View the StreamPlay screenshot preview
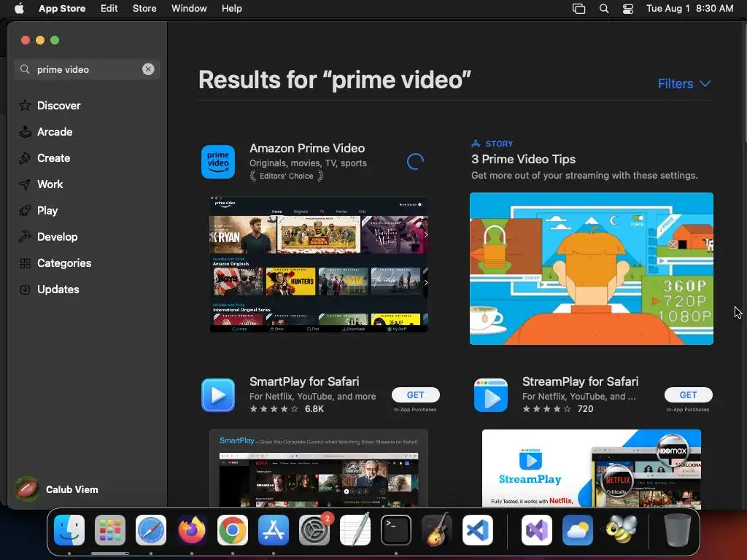This screenshot has height=560, width=747. 591,469
